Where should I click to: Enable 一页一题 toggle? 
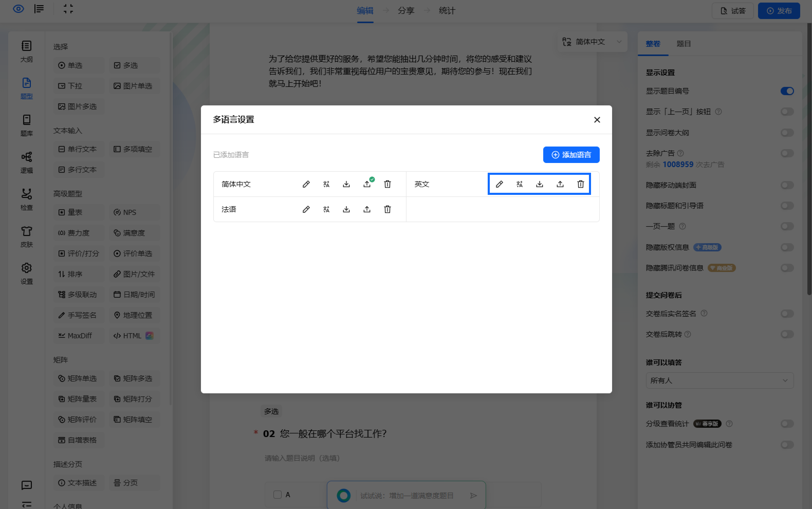[787, 226]
